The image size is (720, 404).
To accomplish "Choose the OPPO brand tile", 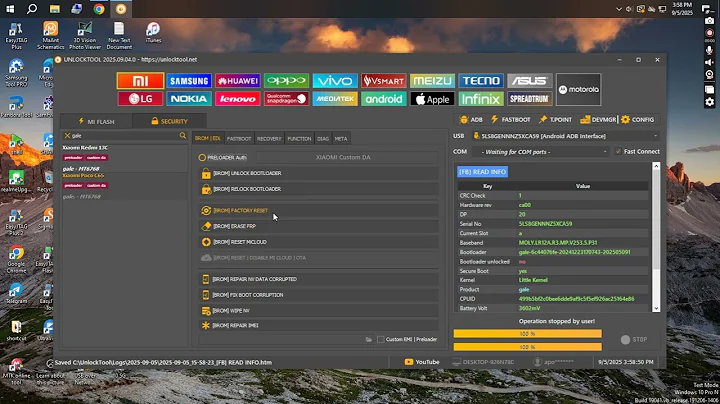I will point(286,81).
